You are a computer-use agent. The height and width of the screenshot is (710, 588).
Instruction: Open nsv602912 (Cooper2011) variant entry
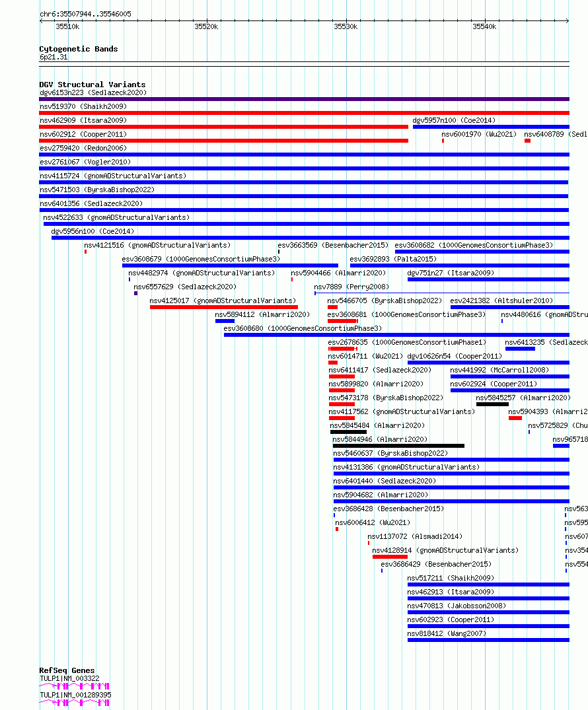(83, 134)
